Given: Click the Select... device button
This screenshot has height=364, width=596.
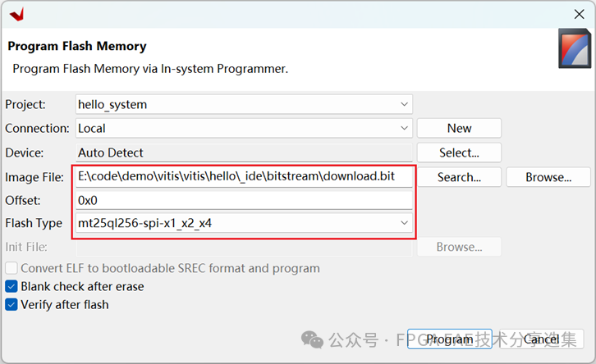Looking at the screenshot, I should point(459,152).
